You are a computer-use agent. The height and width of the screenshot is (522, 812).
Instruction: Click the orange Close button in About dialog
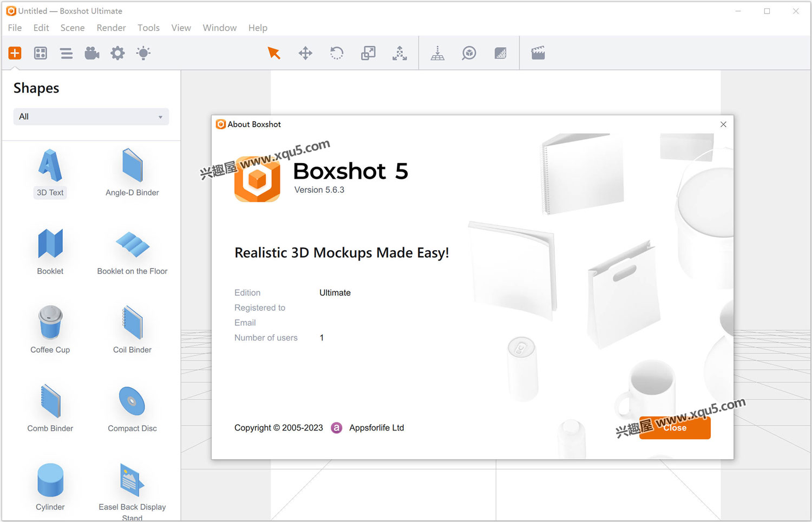pos(675,428)
